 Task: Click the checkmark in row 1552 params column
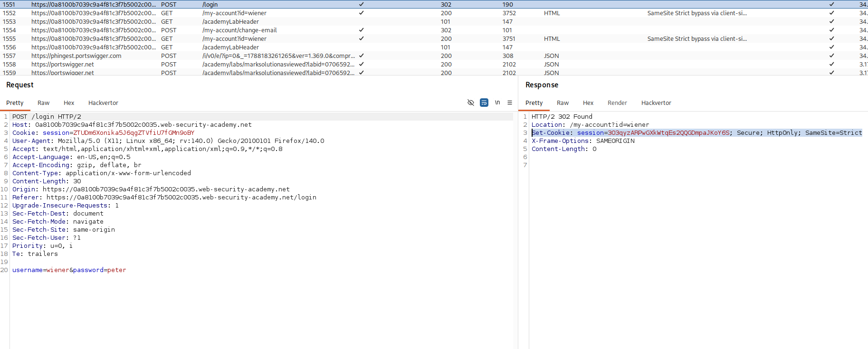pyautogui.click(x=362, y=13)
